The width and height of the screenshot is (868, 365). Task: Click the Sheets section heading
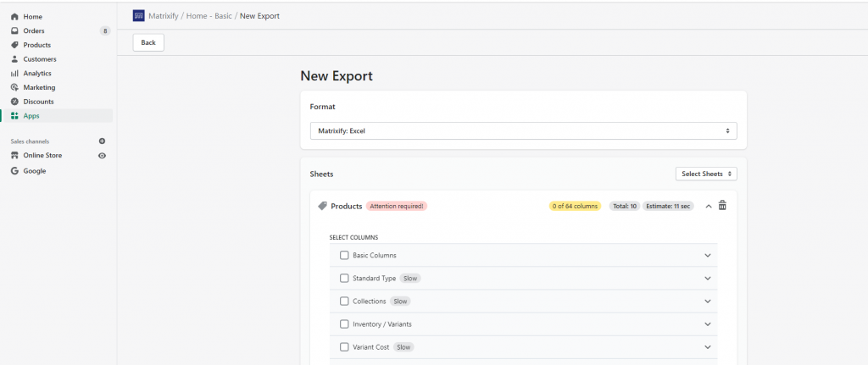(321, 174)
